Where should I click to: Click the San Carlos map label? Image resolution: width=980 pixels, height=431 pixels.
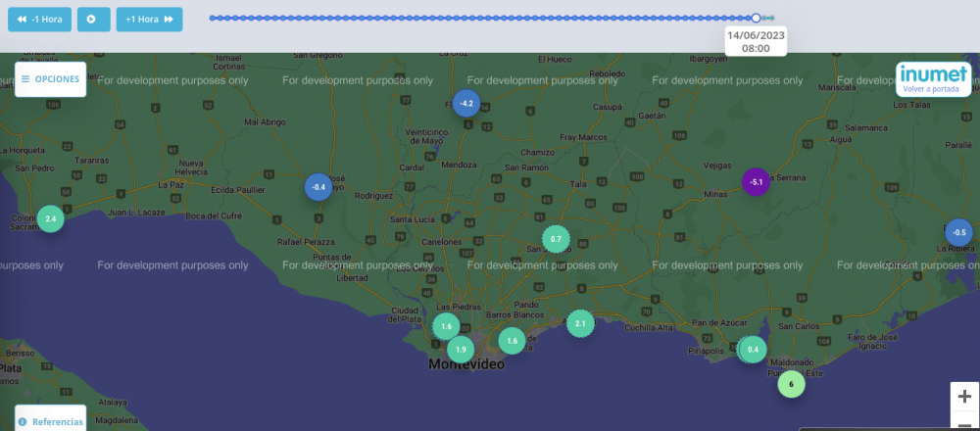click(x=799, y=327)
